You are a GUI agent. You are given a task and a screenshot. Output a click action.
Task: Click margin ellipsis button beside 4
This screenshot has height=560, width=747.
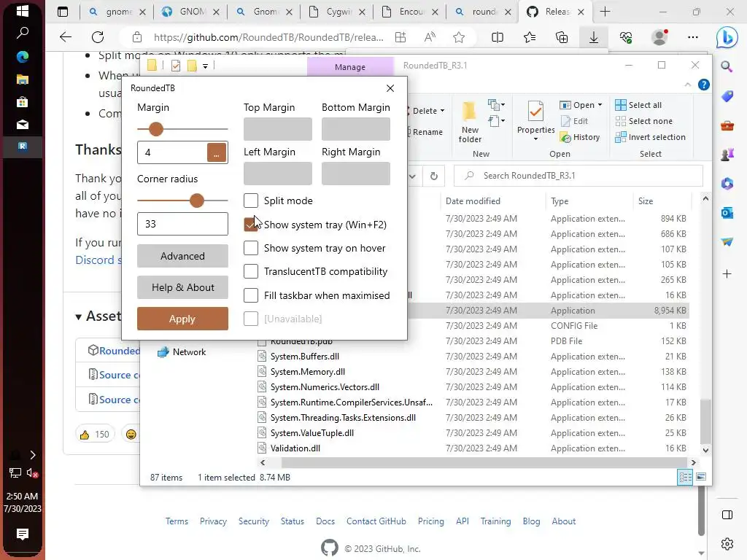tap(216, 152)
